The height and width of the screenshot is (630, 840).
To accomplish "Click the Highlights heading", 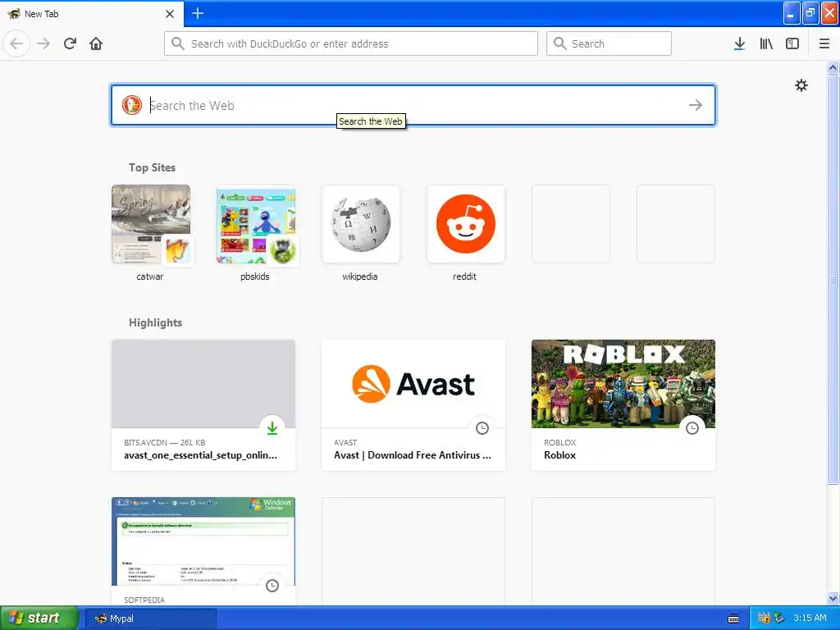I will coord(155,322).
